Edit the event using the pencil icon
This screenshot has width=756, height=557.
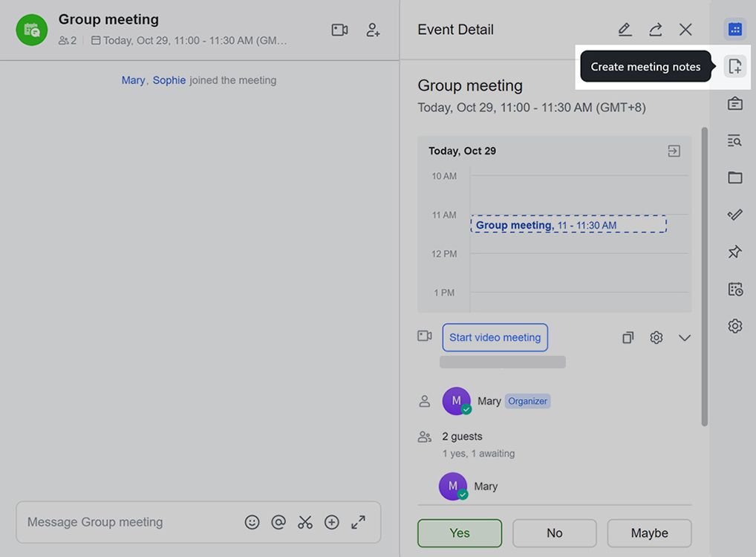[x=625, y=29]
